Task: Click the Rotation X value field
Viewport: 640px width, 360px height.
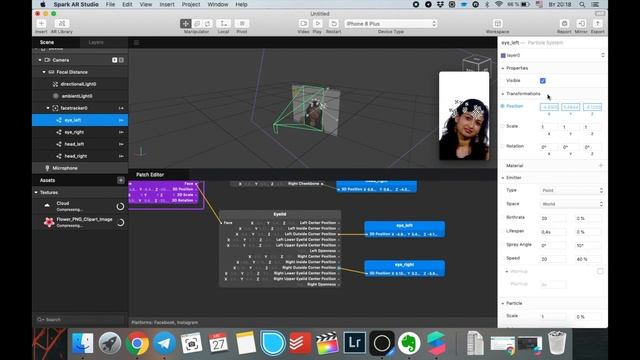Action: coord(549,147)
